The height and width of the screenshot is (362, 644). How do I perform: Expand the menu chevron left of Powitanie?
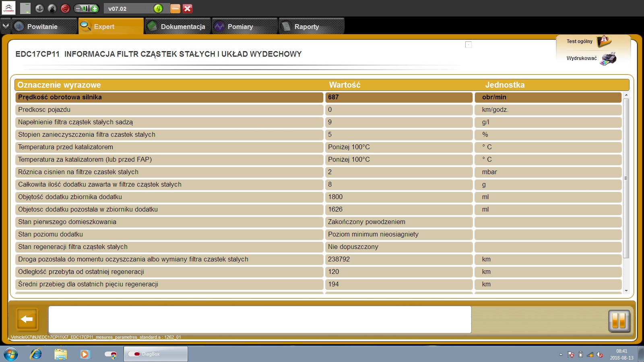coord(6,26)
